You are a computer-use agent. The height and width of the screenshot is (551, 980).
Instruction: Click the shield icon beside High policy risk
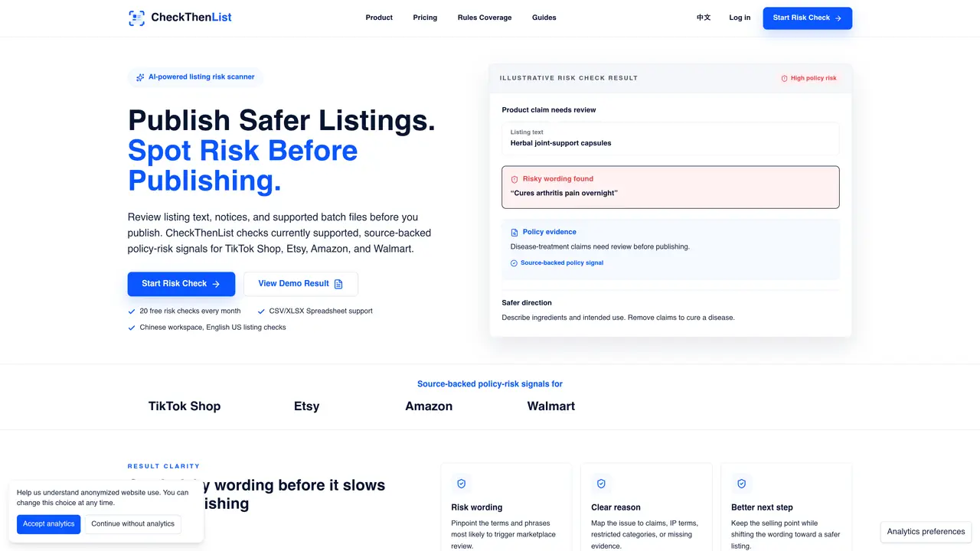784,78
